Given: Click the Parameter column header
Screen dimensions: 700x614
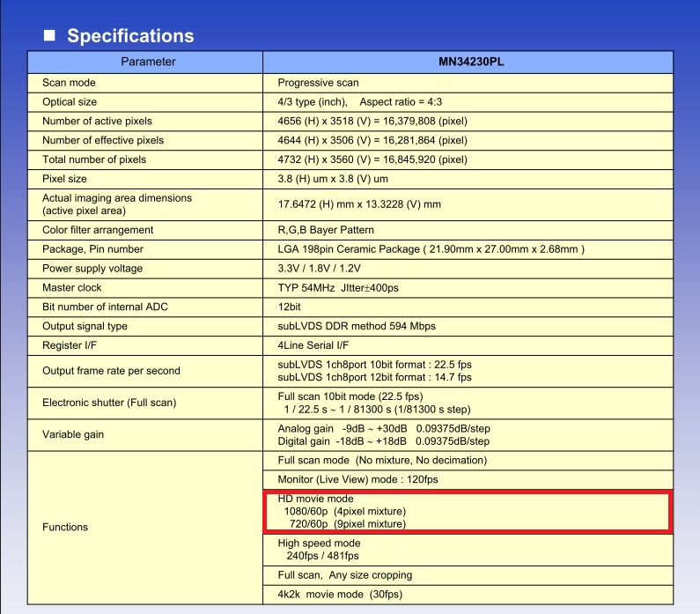Looking at the screenshot, I should click(148, 62).
